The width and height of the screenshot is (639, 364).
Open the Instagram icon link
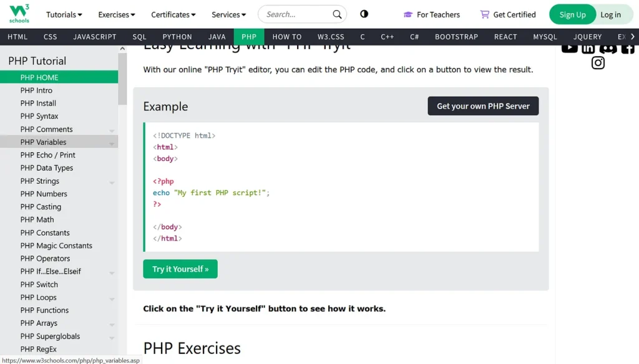598,63
